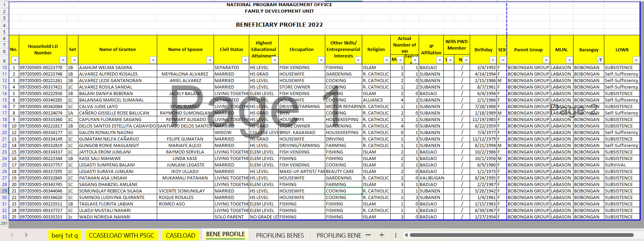This screenshot has width=644, height=241.
Task: Open the IP Affiliation filter dropdown
Action: coord(440,60)
